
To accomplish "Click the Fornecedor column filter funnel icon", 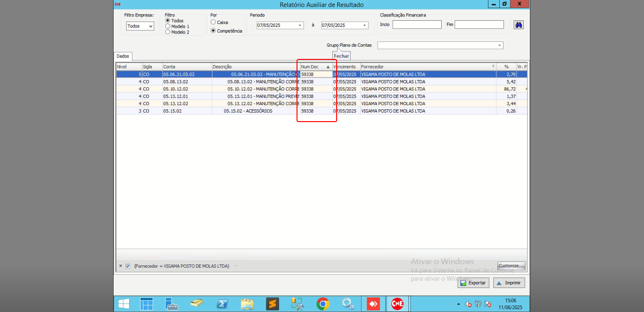I will tap(493, 67).
